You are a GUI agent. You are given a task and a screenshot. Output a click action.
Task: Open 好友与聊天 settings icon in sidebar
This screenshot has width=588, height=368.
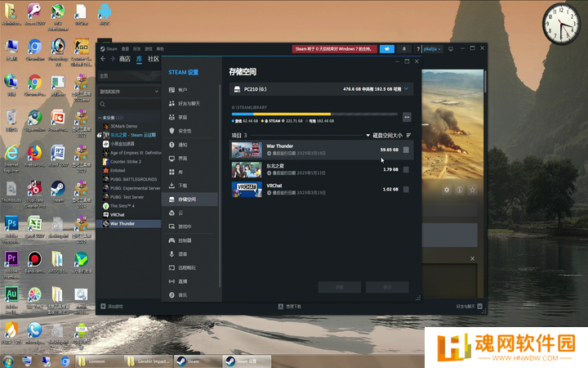click(x=171, y=103)
